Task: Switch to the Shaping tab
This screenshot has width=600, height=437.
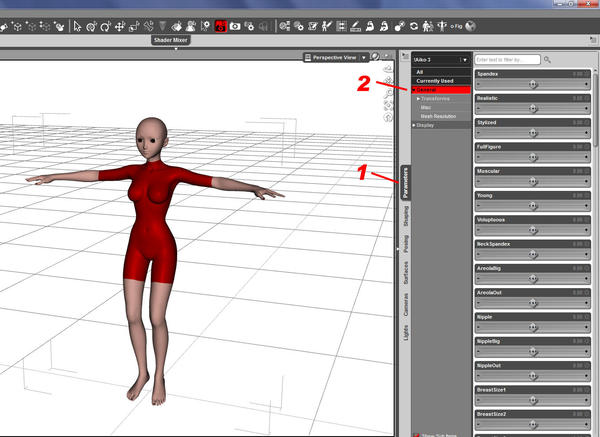Action: (406, 216)
